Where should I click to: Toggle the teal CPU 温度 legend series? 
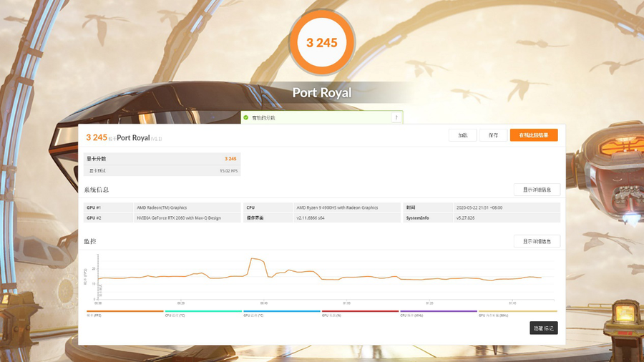tap(203, 313)
